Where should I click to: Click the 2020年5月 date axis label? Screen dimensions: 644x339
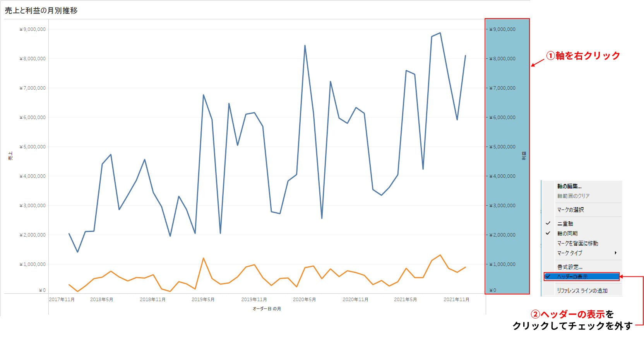(x=305, y=300)
